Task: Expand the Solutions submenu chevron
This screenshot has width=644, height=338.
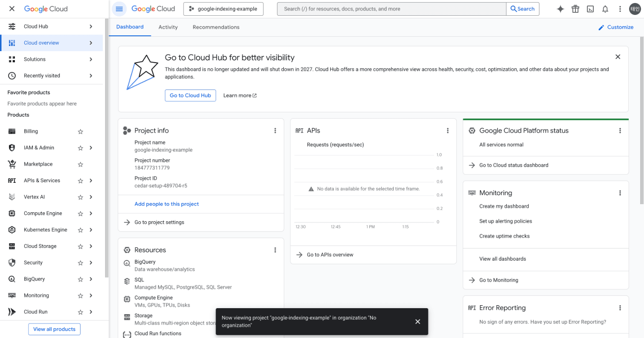Action: [x=91, y=59]
